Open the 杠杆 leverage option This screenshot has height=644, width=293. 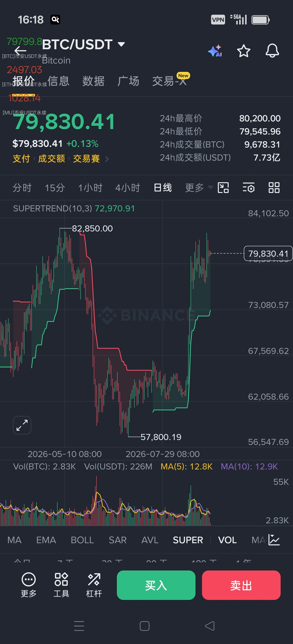pyautogui.click(x=94, y=585)
